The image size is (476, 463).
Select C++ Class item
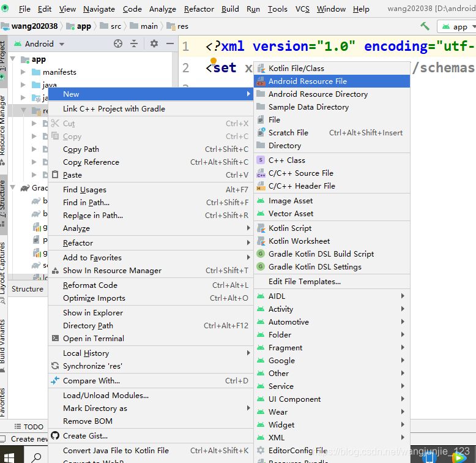pos(332,160)
